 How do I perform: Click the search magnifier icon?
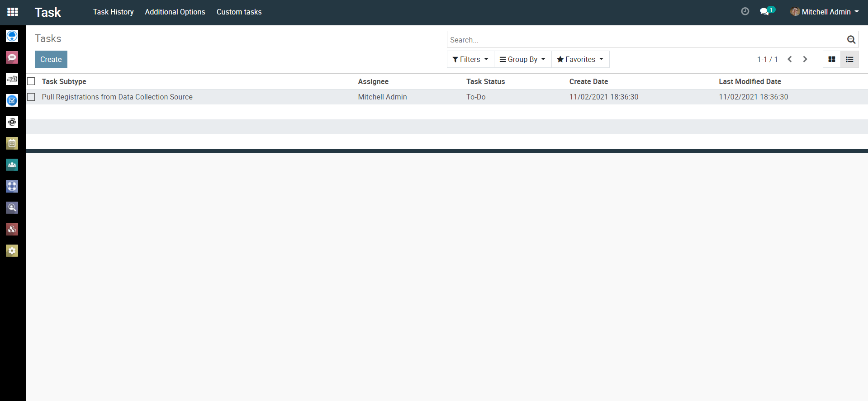851,40
